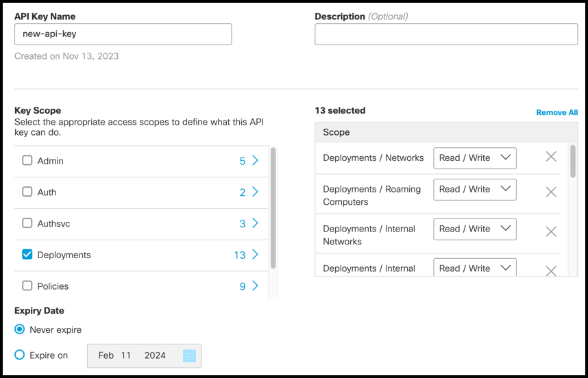Check the Admin scope checkbox

pos(27,161)
